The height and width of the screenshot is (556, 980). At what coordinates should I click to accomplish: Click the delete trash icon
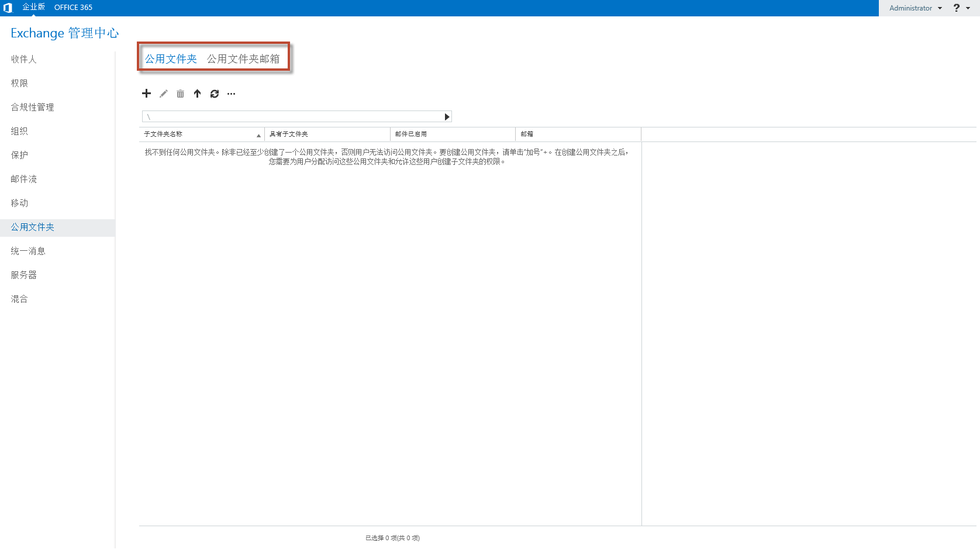[181, 94]
